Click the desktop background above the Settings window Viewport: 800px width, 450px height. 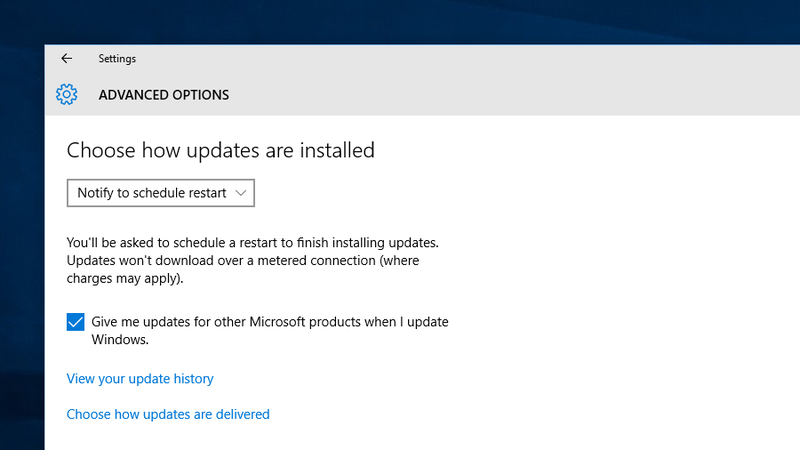pos(400,21)
